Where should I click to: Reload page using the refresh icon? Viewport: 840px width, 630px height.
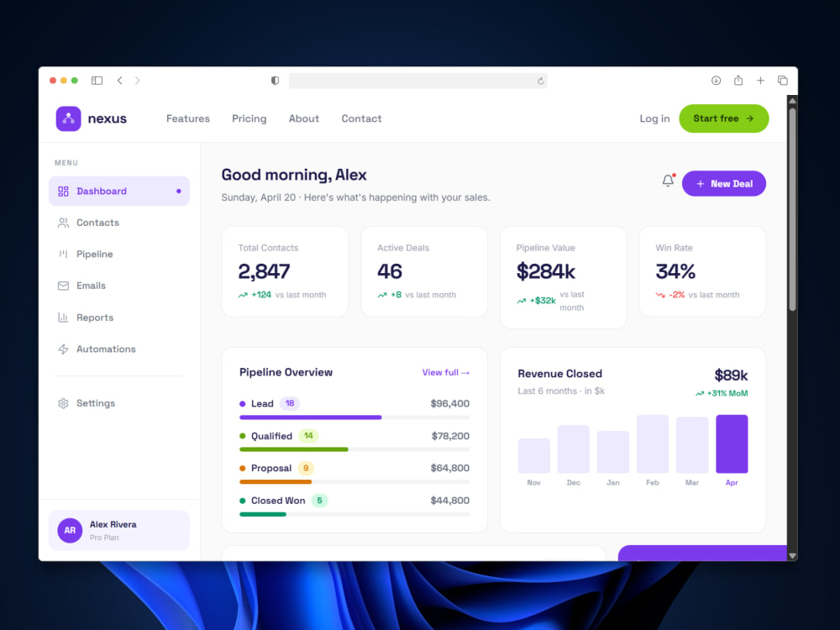coord(540,81)
